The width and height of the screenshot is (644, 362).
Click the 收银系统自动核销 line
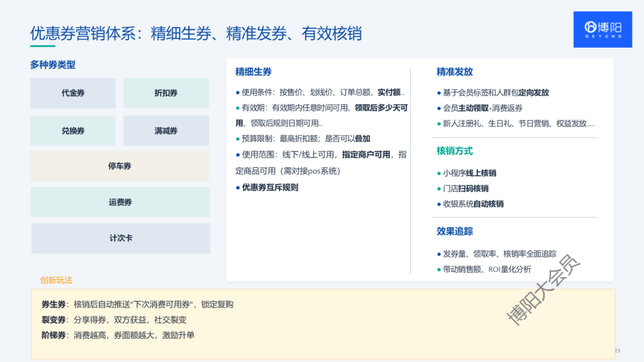point(470,204)
